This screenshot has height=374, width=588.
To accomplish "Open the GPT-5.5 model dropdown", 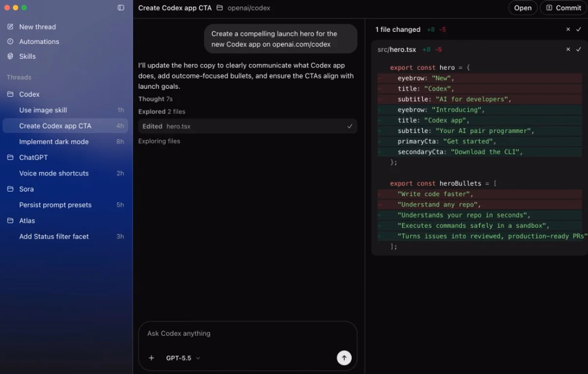I will pyautogui.click(x=183, y=358).
